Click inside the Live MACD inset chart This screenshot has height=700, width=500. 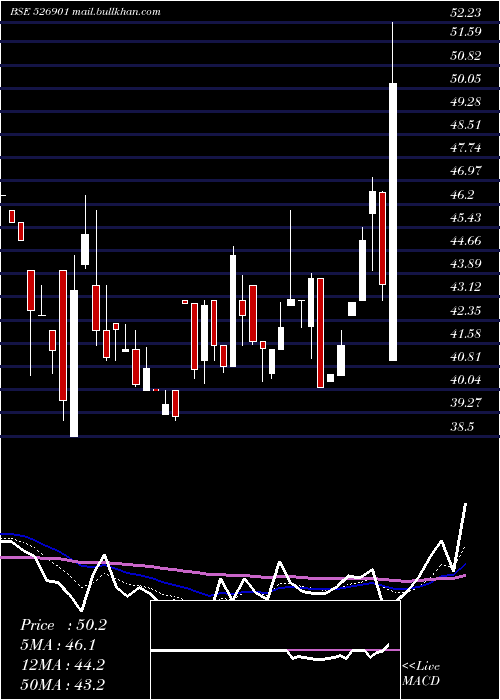275,650
